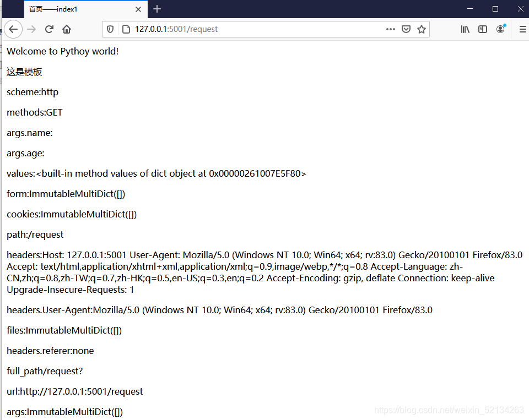Close the 首页——index1 tab

[138, 9]
